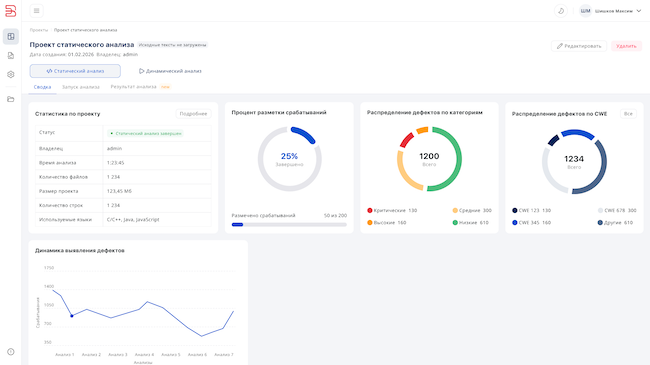Click the Исходные тексты не загружены badge
The width and height of the screenshot is (650, 365).
(172, 45)
